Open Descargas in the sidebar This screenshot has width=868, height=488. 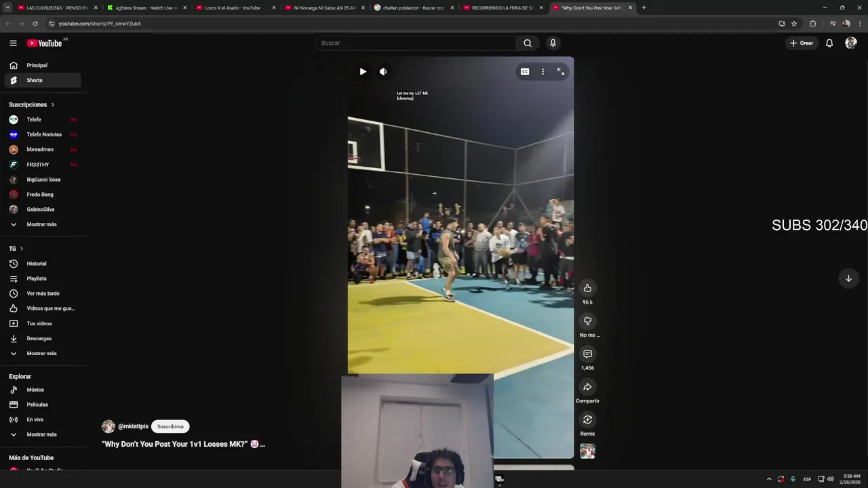[x=43, y=338]
